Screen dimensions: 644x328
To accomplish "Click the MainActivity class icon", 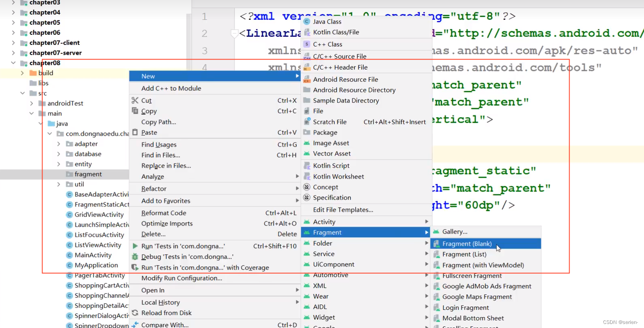I will pos(70,255).
